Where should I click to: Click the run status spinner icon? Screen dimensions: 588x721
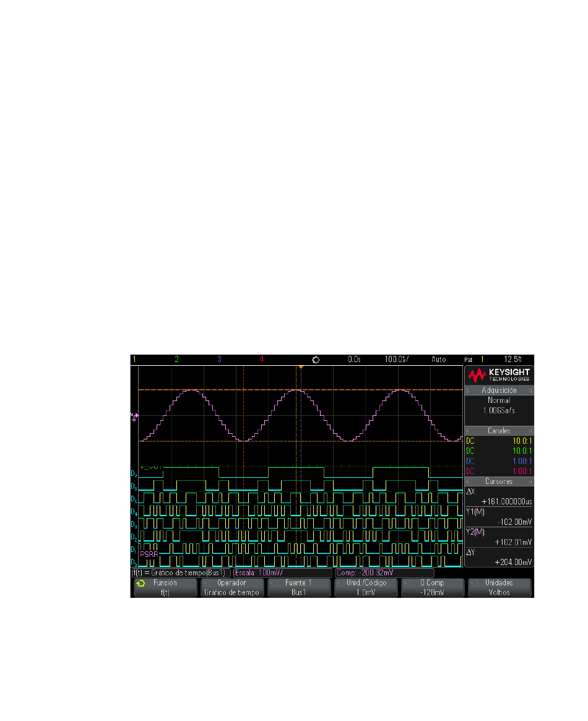[316, 360]
